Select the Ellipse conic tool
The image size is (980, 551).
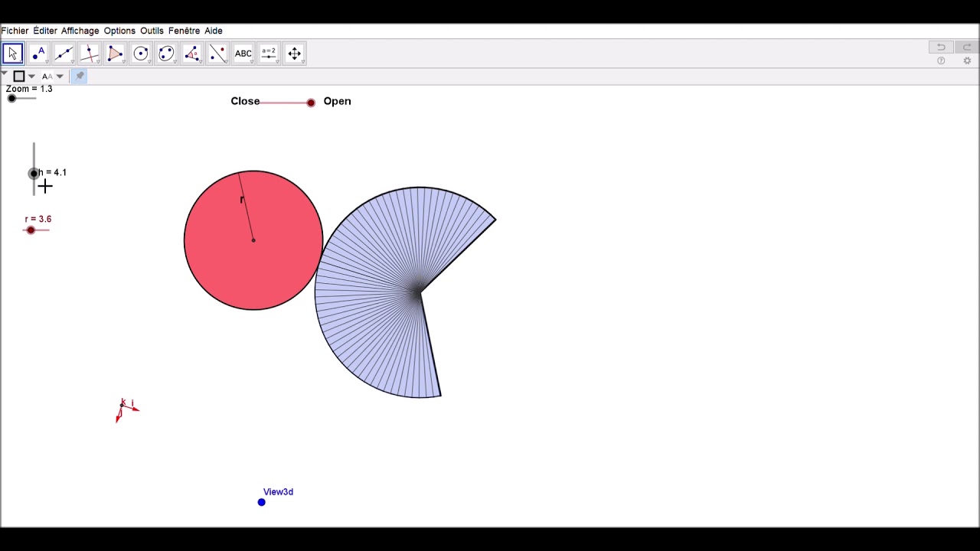pyautogui.click(x=166, y=54)
